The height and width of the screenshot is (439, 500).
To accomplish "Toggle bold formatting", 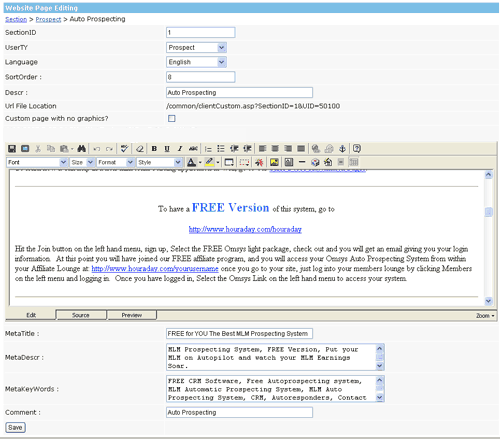I will point(154,149).
